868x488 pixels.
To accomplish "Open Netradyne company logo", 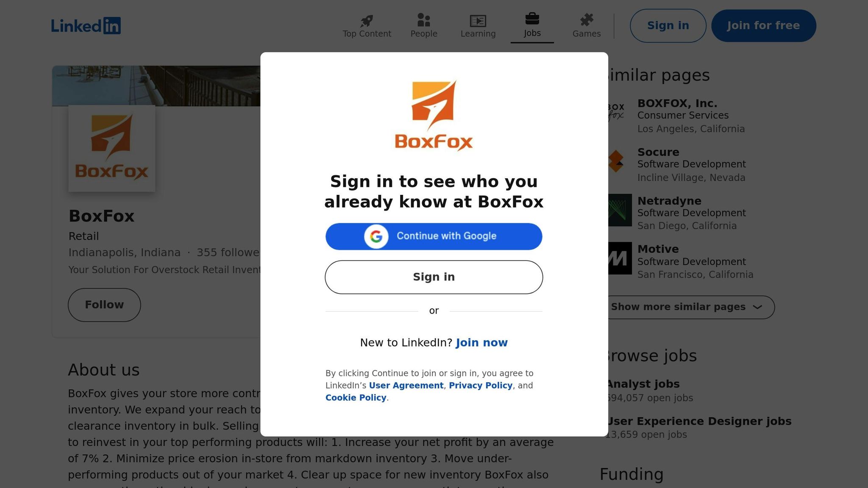I will [x=620, y=210].
